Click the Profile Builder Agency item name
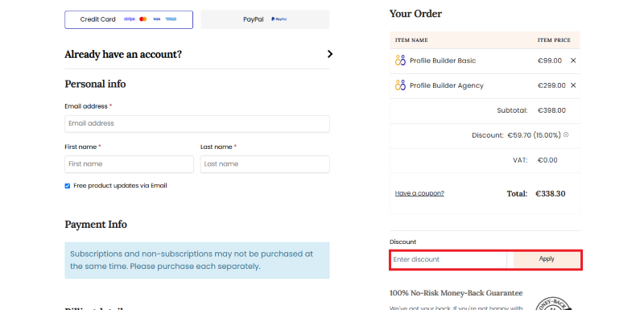The image size is (644, 310). point(447,85)
